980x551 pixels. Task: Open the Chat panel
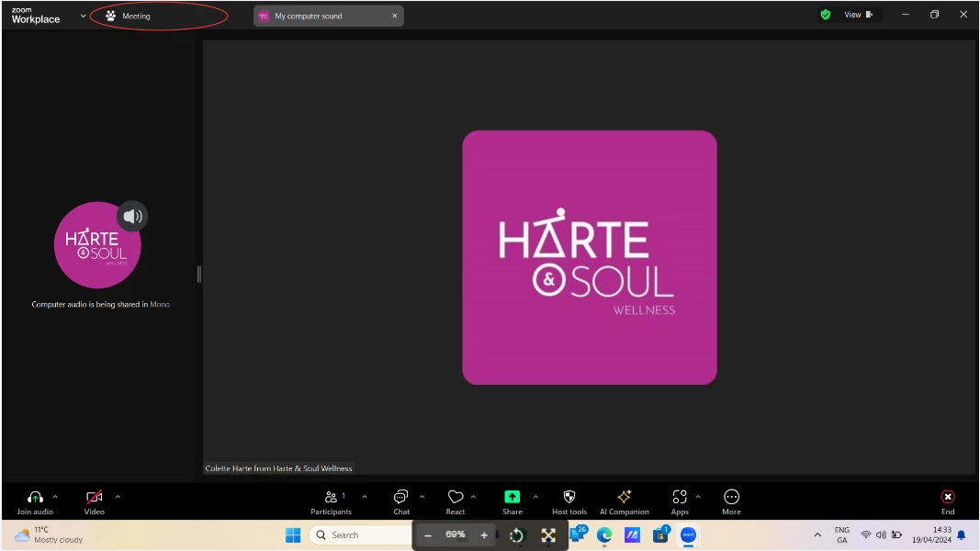click(401, 502)
